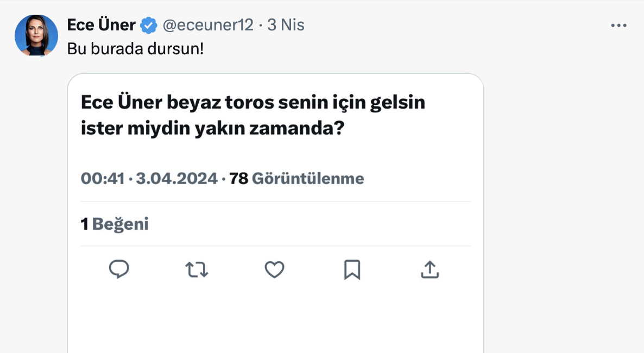Screen dimensions: 644x353
Task: Click the "ister miydin yakın zamanda?" line
Action: point(213,130)
